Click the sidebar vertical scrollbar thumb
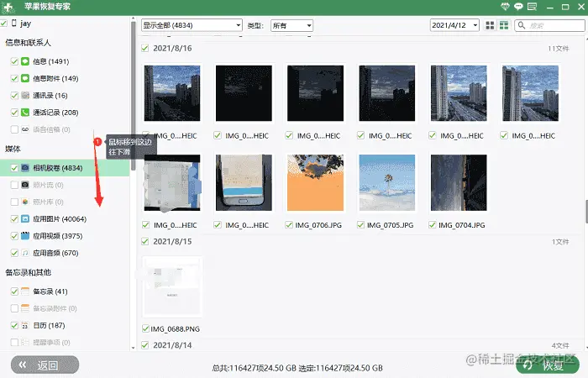Image resolution: width=588 pixels, height=378 pixels. 133,96
